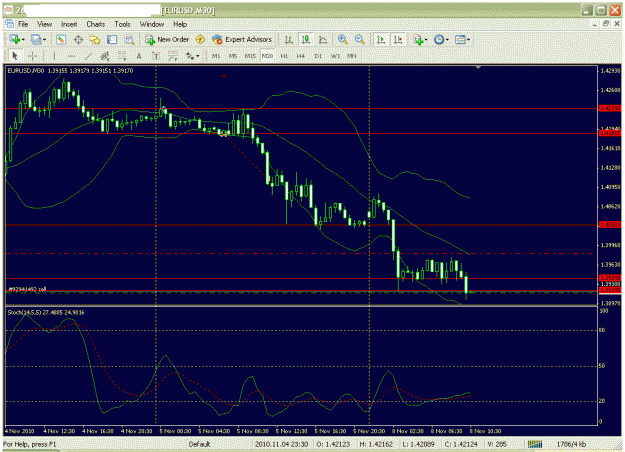The height and width of the screenshot is (452, 625).
Task: Switch timeframe to H1
Action: [284, 56]
